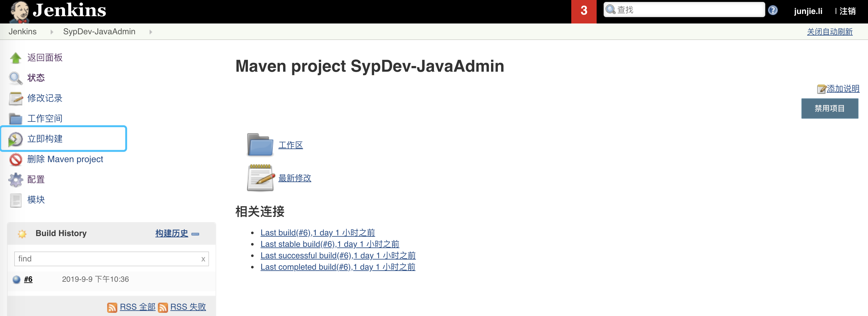Click the search magnifier icon in header
Image resolution: width=868 pixels, height=316 pixels.
point(610,10)
